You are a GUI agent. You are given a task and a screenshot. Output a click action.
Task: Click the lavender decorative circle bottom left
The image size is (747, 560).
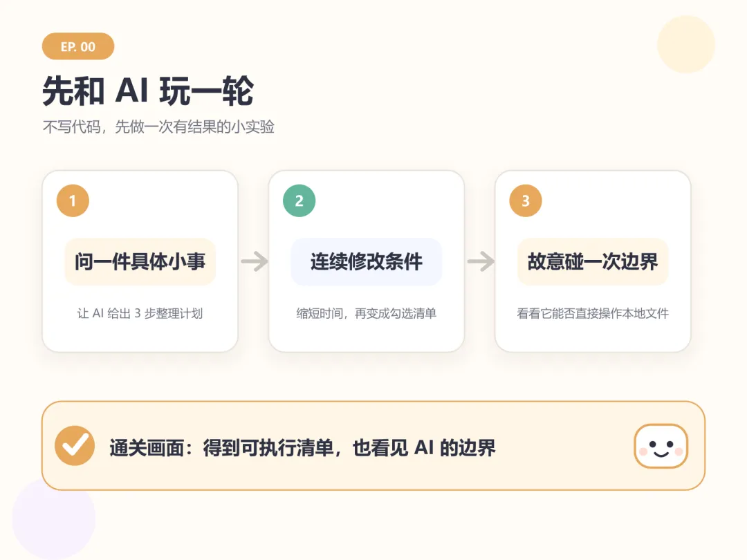(x=54, y=519)
